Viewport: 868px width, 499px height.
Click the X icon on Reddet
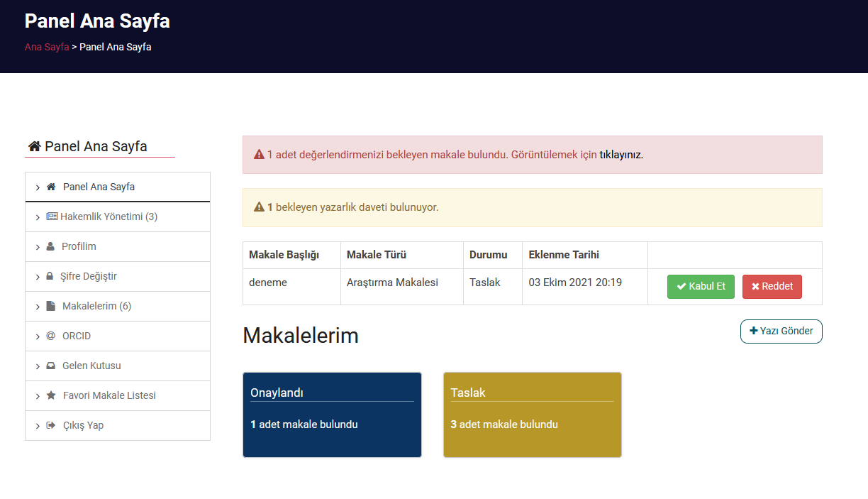pos(755,286)
